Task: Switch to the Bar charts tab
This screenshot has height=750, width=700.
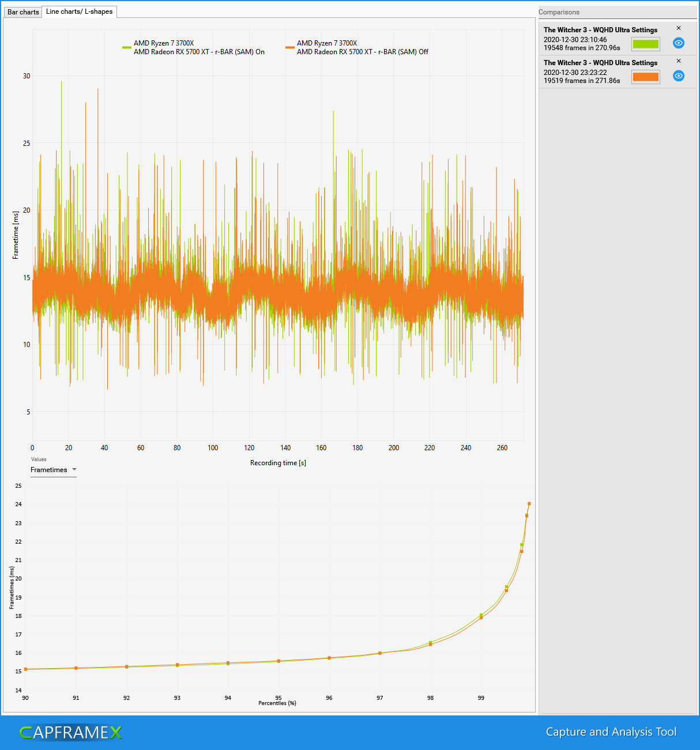Action: pos(22,12)
